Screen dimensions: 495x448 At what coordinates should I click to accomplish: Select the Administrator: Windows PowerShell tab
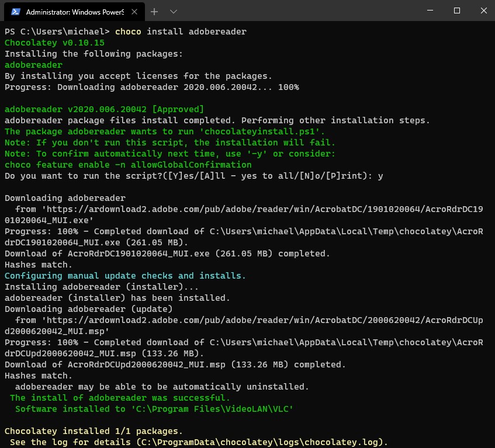[74, 12]
